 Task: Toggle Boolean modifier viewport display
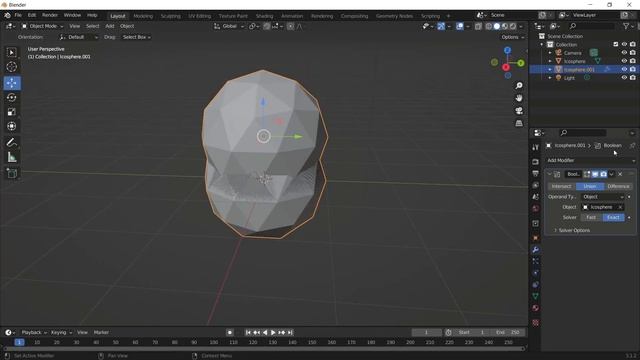pyautogui.click(x=595, y=174)
